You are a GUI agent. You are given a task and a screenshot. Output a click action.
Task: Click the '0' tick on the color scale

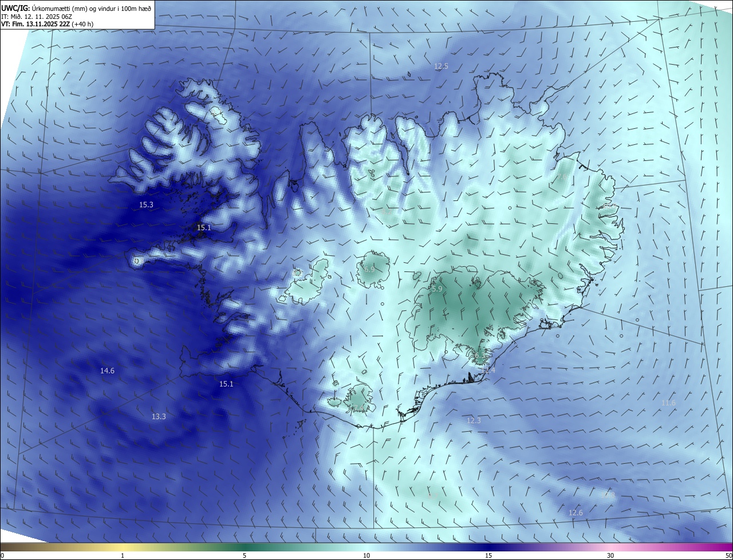click(2, 556)
